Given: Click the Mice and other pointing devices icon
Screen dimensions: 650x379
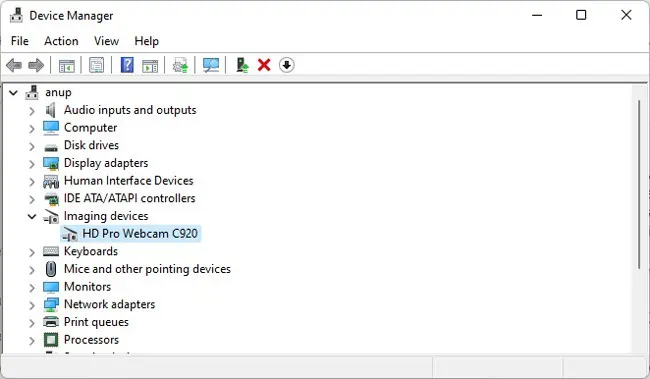Looking at the screenshot, I should (51, 269).
